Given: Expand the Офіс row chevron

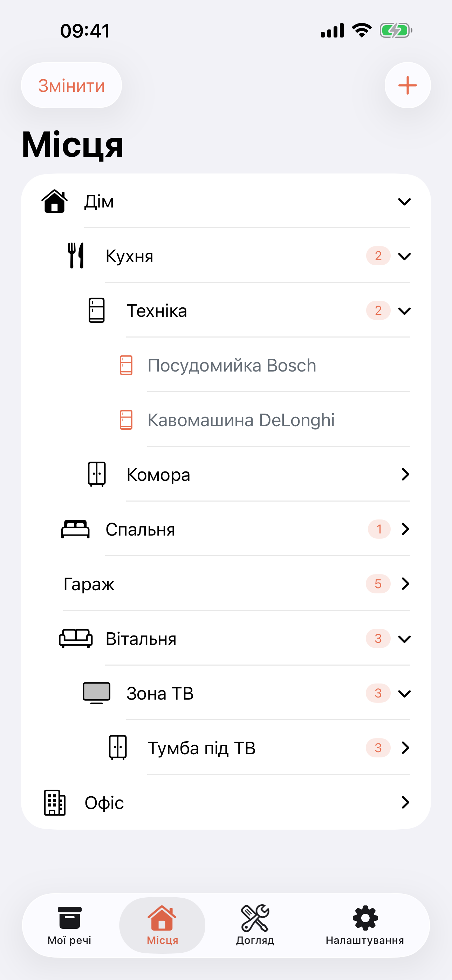Looking at the screenshot, I should [x=405, y=802].
